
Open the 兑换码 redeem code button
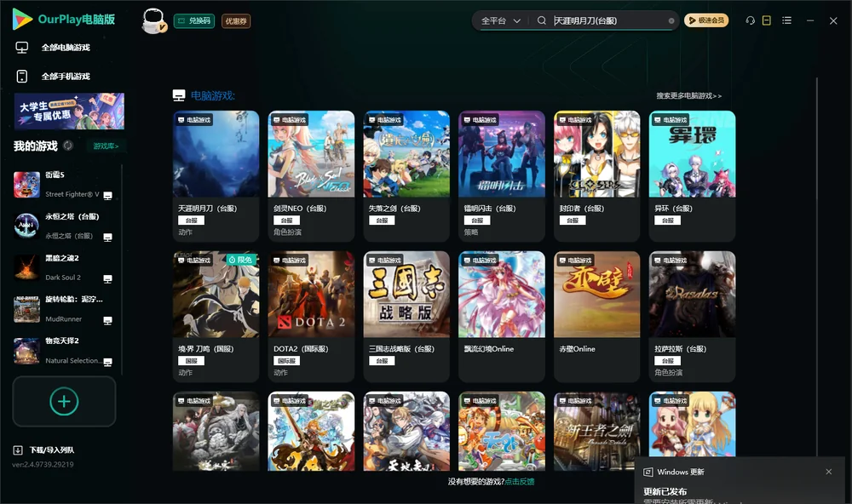[x=194, y=20]
